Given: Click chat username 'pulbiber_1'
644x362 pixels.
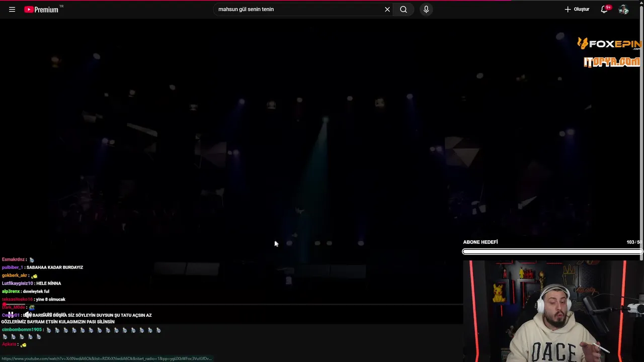Looking at the screenshot, I should 12,267.
